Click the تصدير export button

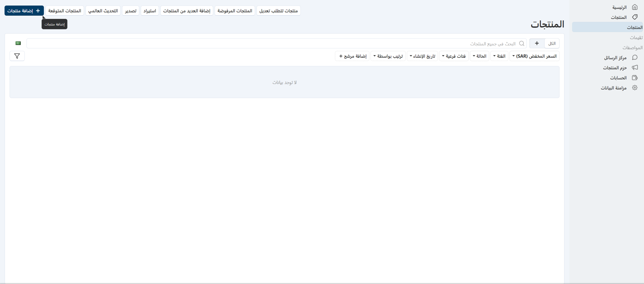pos(131,11)
